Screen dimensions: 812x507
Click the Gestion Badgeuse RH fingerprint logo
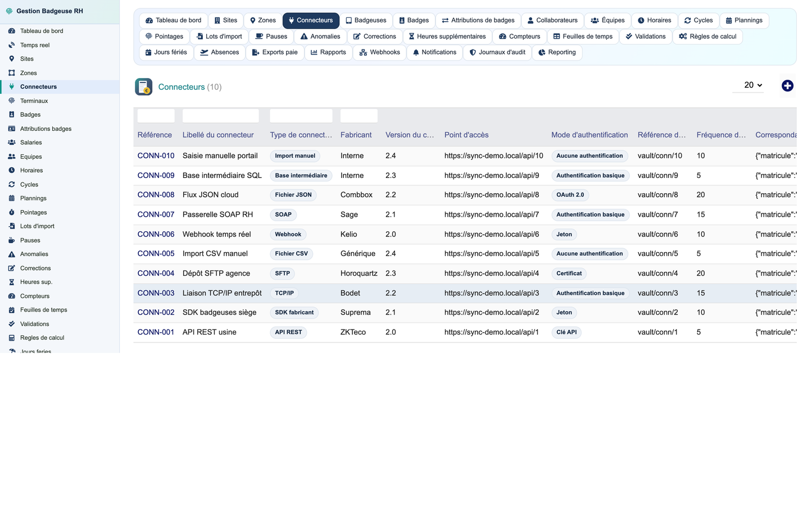coord(9,11)
